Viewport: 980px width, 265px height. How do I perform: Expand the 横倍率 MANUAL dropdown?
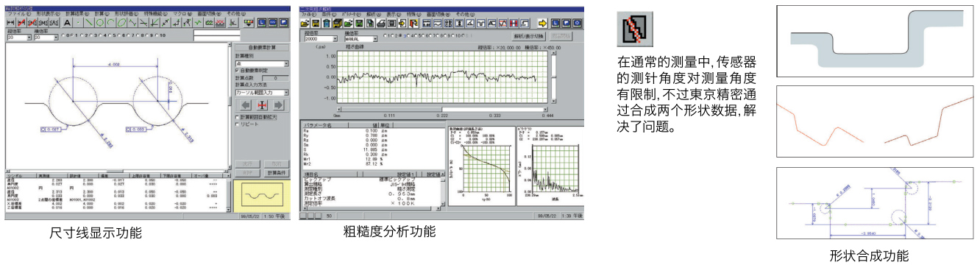[x=361, y=39]
